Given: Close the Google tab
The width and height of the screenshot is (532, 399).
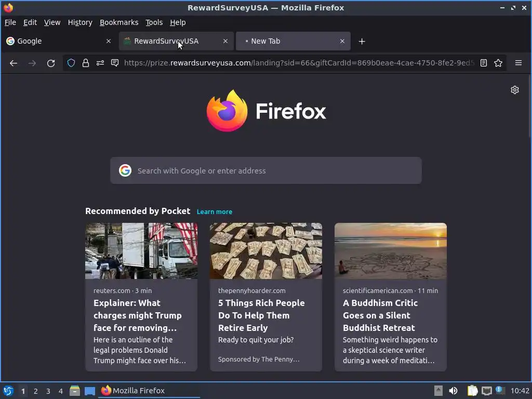Looking at the screenshot, I should (109, 41).
